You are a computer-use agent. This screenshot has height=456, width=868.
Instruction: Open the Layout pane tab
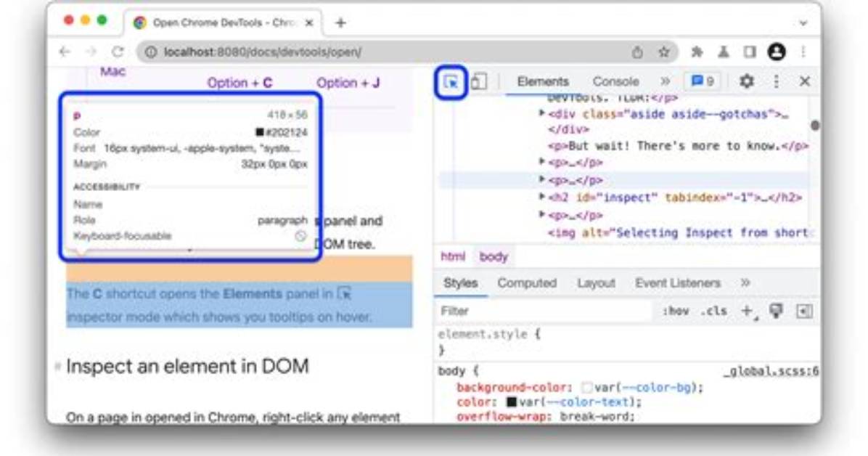coord(596,283)
